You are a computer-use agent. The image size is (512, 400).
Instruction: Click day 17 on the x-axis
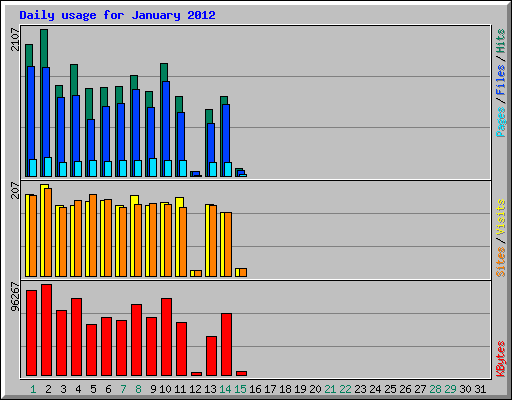click(x=270, y=389)
